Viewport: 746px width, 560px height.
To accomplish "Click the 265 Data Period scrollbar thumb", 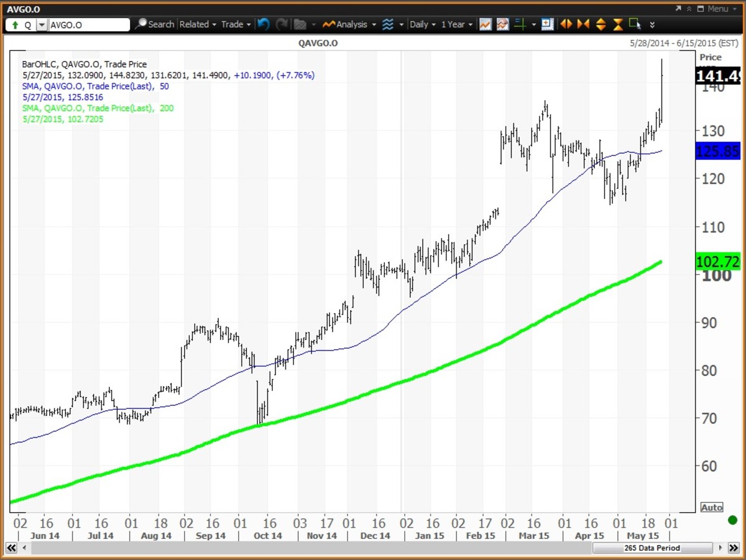I will 652,548.
